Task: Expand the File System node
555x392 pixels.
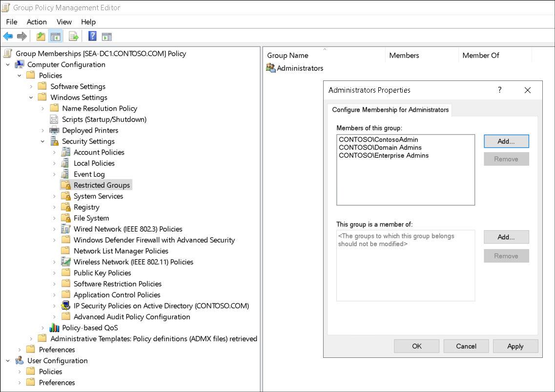Action: [54, 218]
